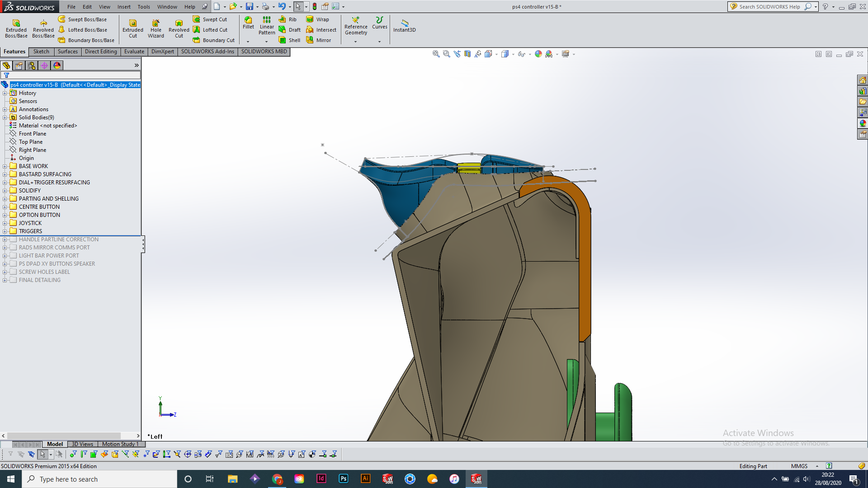This screenshot has height=488, width=868.
Task: Expand the Solid Bodies(9) node
Action: pyautogui.click(x=5, y=117)
